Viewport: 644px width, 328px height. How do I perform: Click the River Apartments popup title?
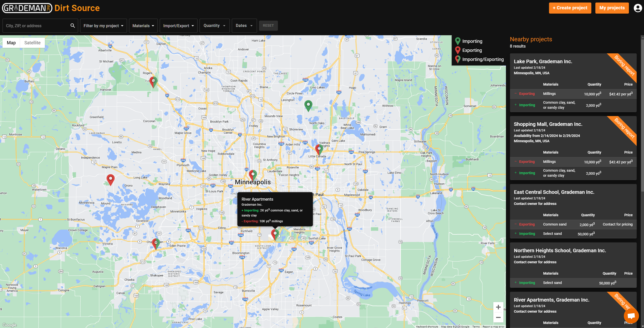click(257, 199)
